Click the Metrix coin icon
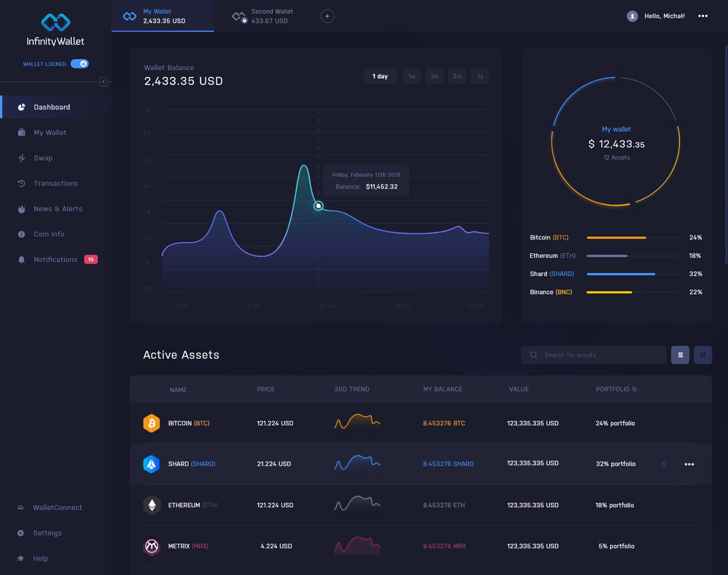728x575 pixels. pyautogui.click(x=151, y=546)
